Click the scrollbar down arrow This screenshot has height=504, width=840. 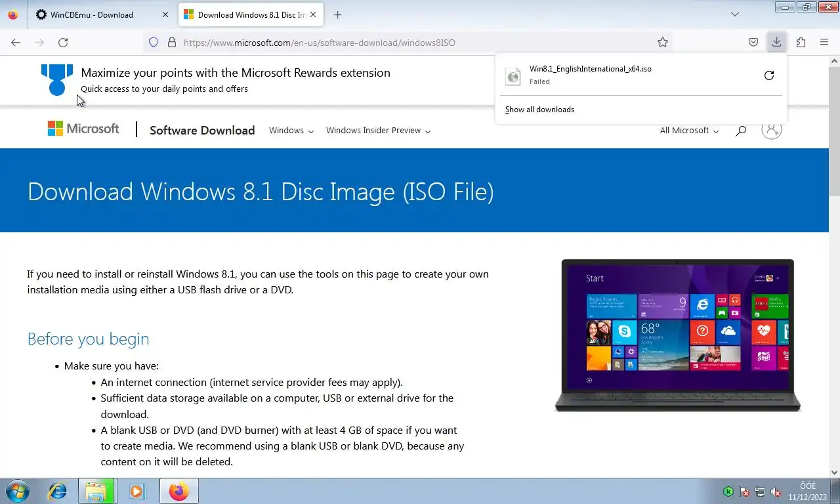click(834, 472)
